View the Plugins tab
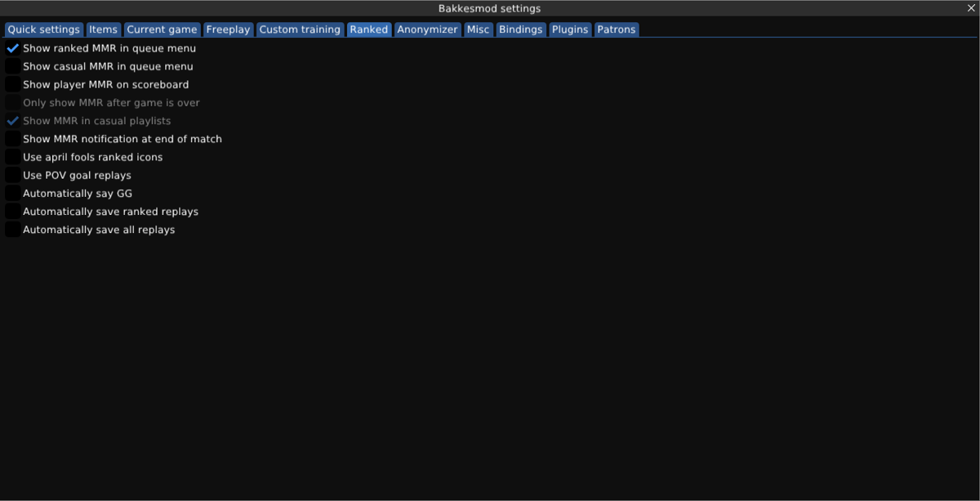980x501 pixels. pyautogui.click(x=569, y=29)
